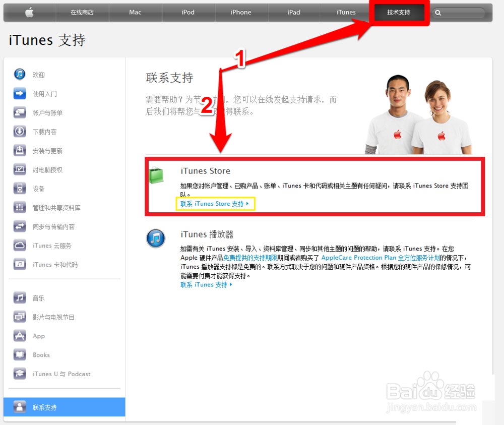
Task: Click the 使用入门 arrow icon
Action: tap(20, 94)
